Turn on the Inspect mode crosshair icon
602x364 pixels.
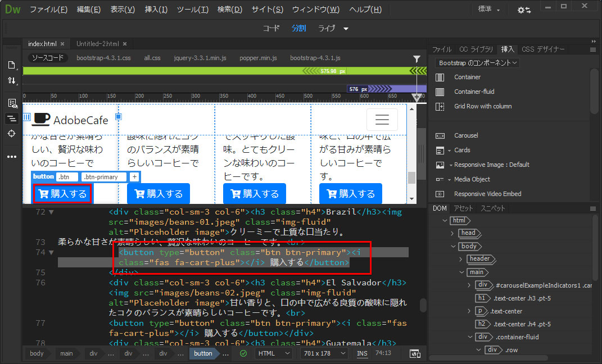click(x=11, y=133)
